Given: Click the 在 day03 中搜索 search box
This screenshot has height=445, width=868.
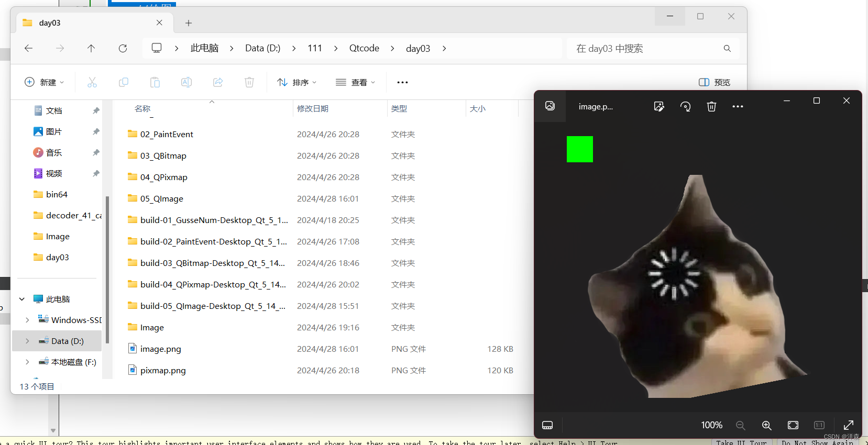Looking at the screenshot, I should pos(653,48).
